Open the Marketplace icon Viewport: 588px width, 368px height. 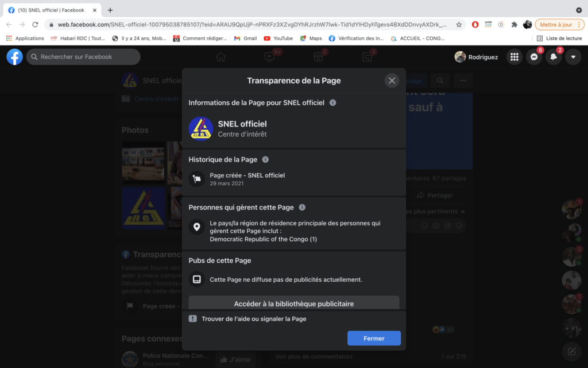pos(318,57)
